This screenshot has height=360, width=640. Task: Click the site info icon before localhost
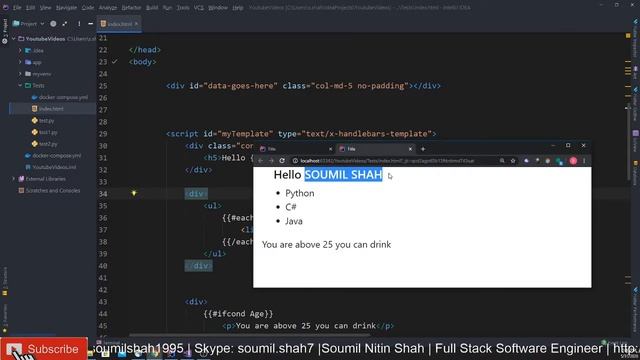pos(296,161)
